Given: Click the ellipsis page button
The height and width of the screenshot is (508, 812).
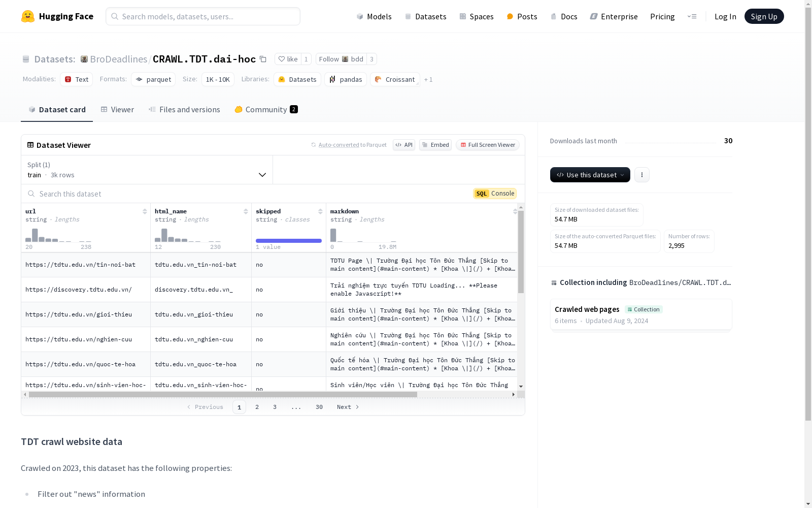Looking at the screenshot, I should (296, 407).
